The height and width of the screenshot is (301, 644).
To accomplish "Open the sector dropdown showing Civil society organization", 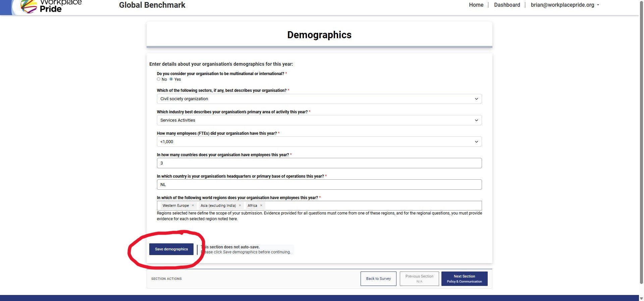I will click(x=319, y=99).
